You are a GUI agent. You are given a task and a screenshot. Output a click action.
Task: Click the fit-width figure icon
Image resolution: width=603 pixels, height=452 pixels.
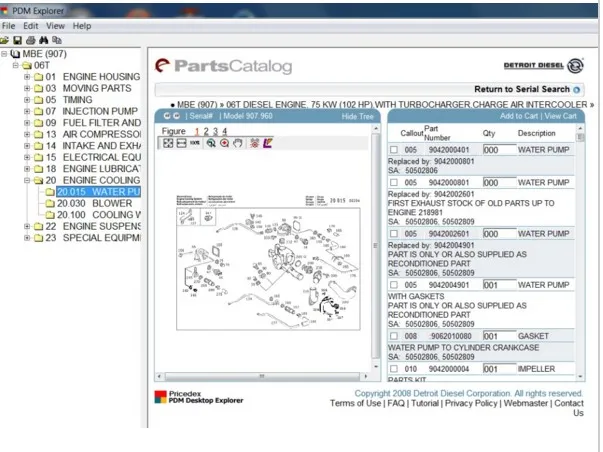coord(181,143)
